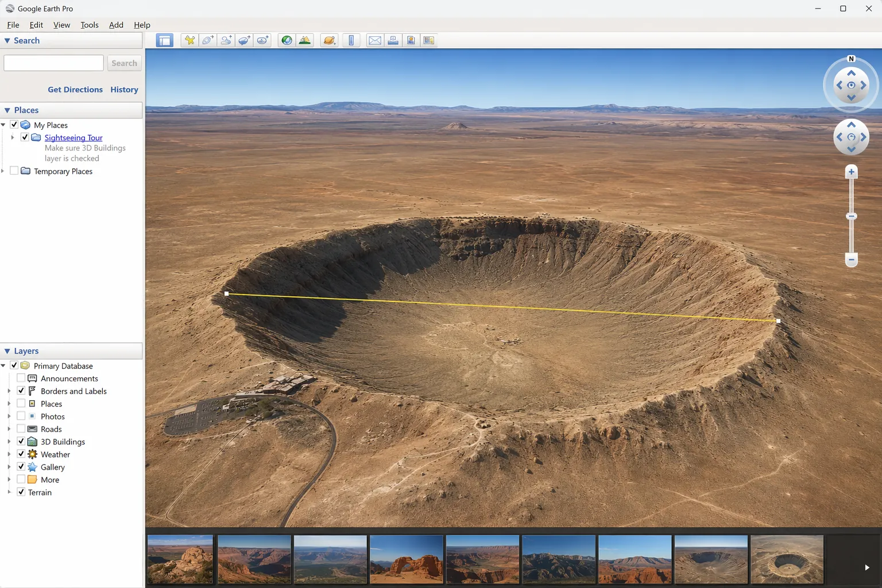The width and height of the screenshot is (882, 588).
Task: Select the Add Image Overlay tool
Action: pyautogui.click(x=245, y=40)
